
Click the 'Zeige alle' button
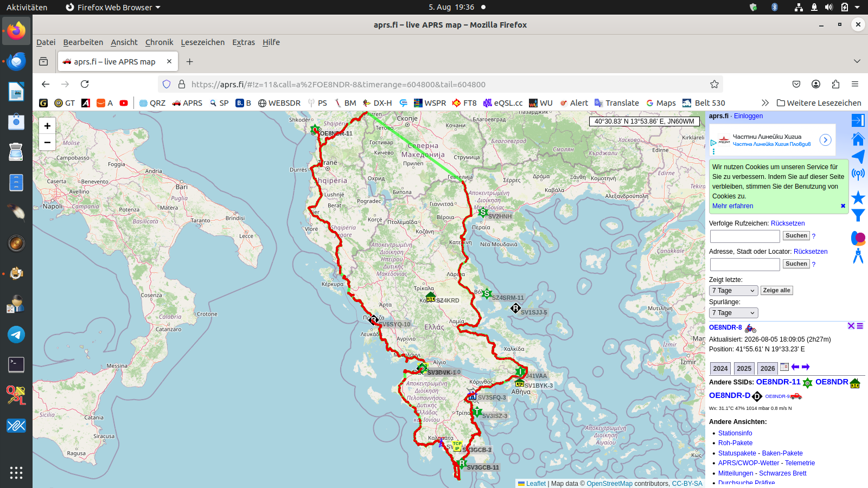[776, 291]
